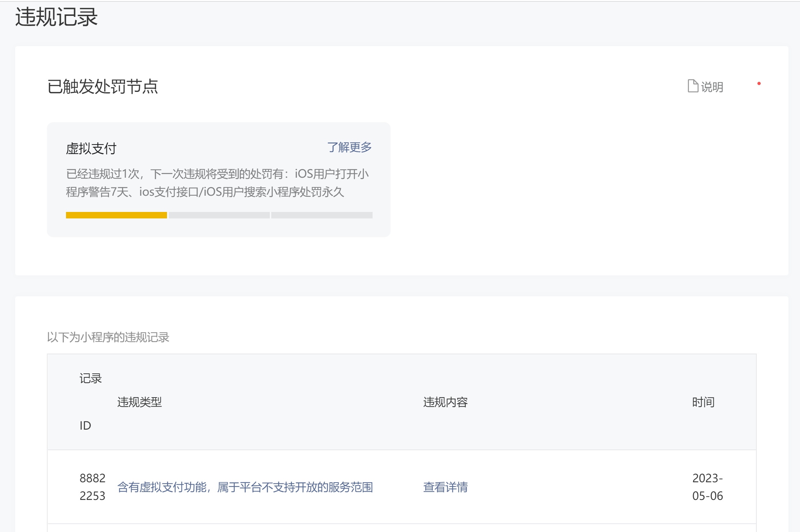Image resolution: width=800 pixels, height=532 pixels.
Task: Click the 已触发处罚节点 section heading
Action: pos(102,87)
